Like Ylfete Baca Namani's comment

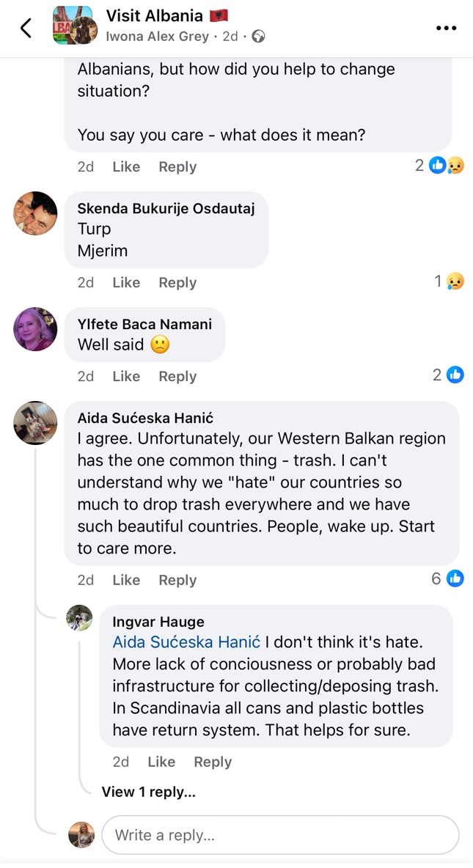point(126,376)
